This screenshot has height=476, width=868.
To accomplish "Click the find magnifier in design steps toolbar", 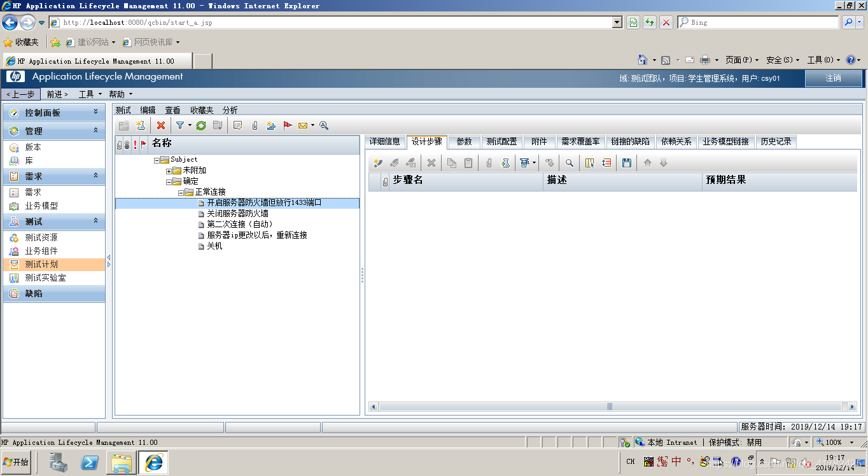I will 570,163.
